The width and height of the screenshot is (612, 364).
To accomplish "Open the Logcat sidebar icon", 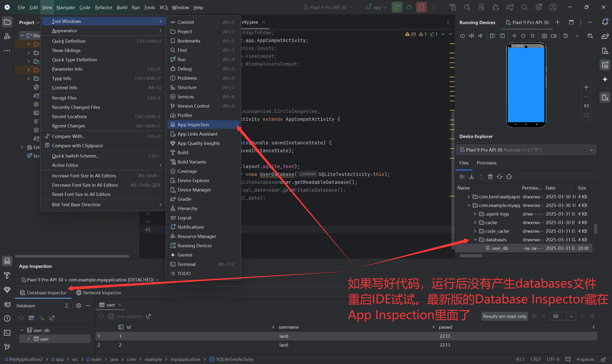I will click(x=7, y=304).
